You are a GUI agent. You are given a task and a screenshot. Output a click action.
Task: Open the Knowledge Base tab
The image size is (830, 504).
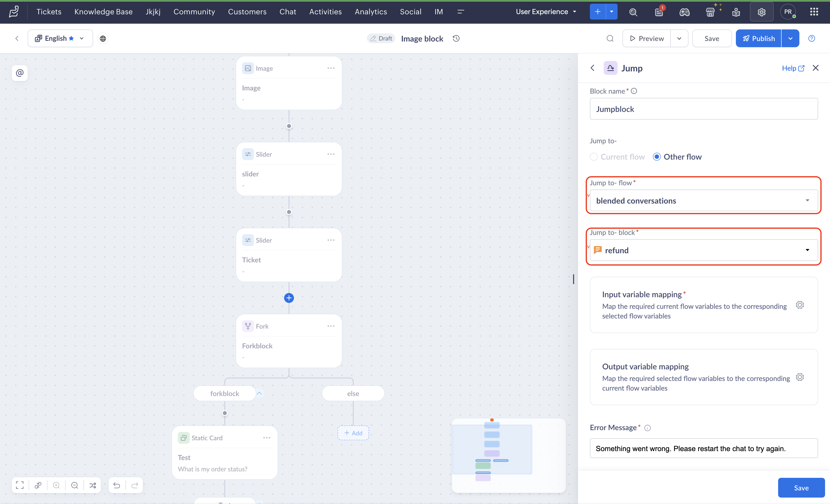(104, 12)
